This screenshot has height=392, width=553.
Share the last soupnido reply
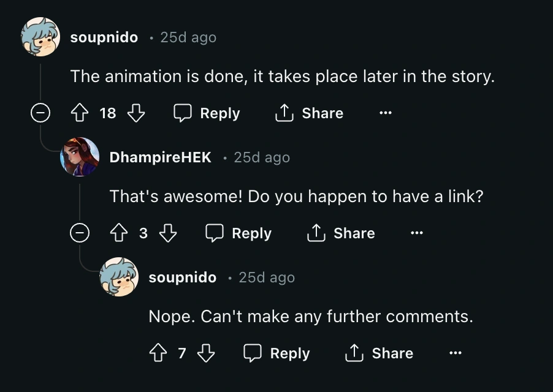(x=379, y=353)
